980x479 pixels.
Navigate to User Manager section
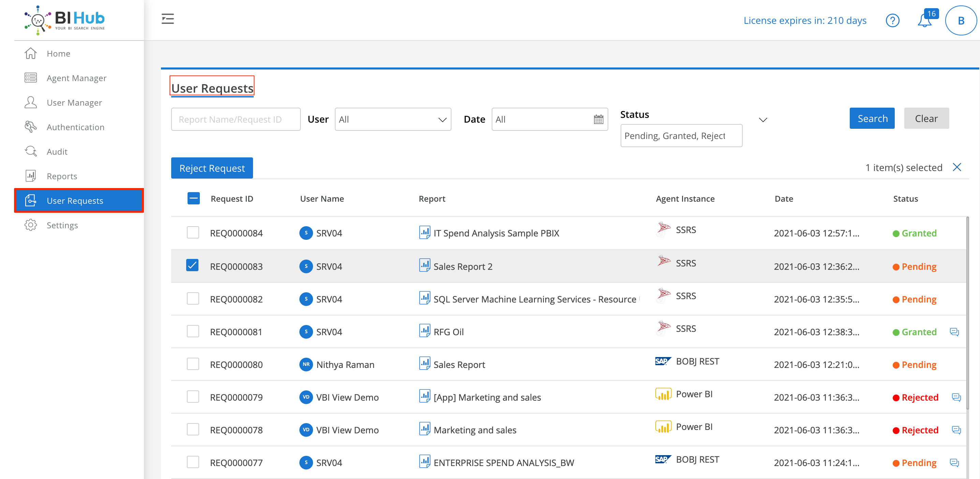coord(74,103)
